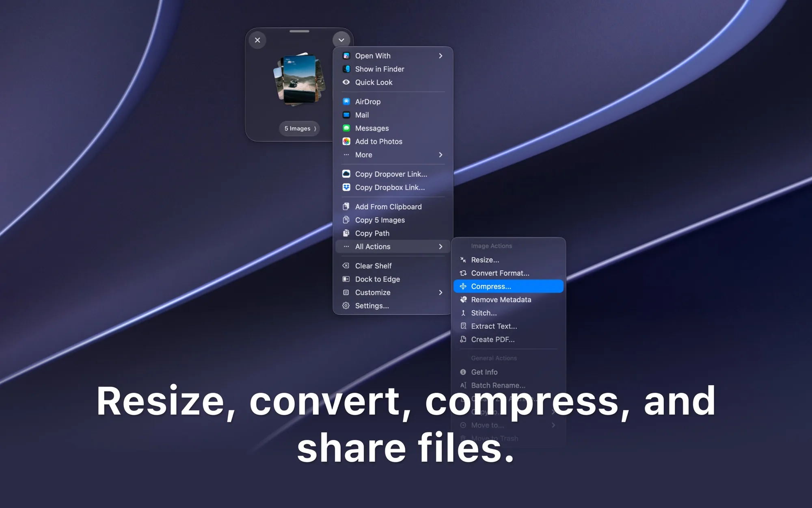Choose the Move to… action

point(508,425)
